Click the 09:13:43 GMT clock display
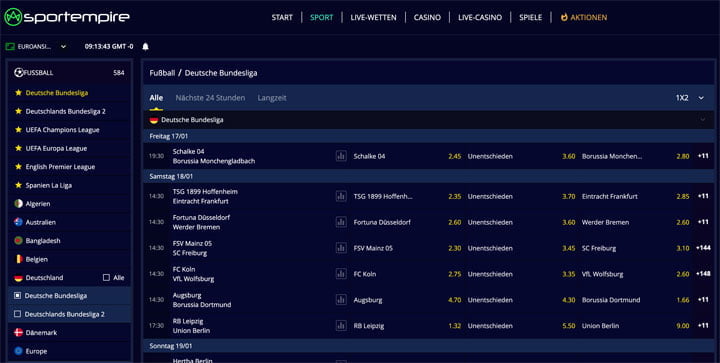Screen dimensions: 720x363 click(x=109, y=46)
